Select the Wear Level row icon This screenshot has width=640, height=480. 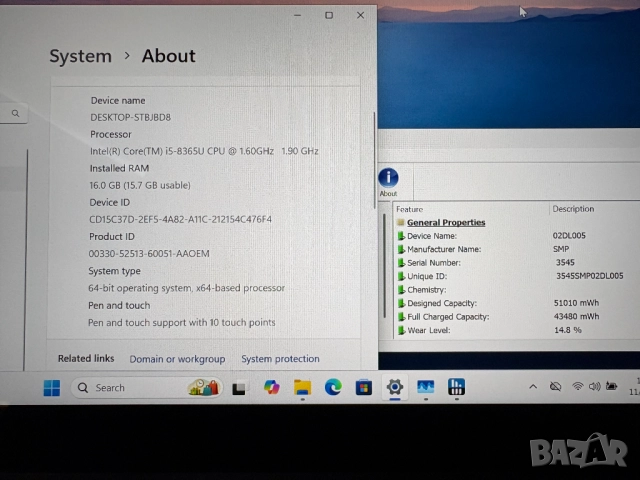pyautogui.click(x=402, y=330)
